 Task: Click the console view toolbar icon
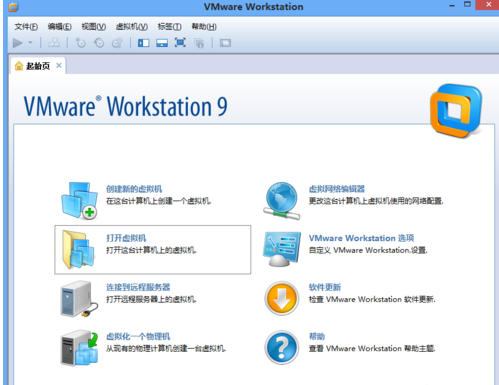pos(225,43)
